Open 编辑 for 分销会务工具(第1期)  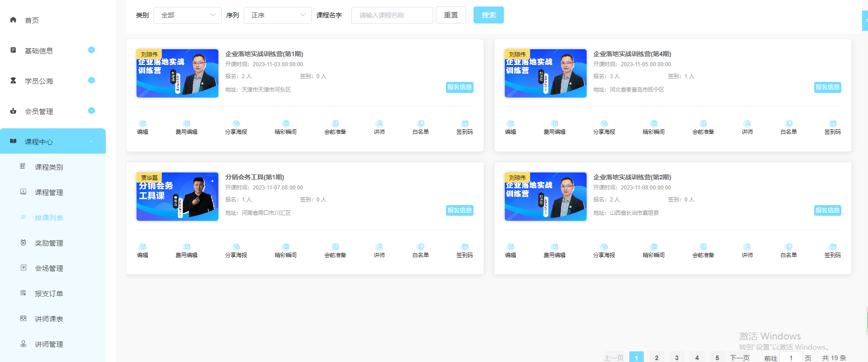pyautogui.click(x=143, y=251)
